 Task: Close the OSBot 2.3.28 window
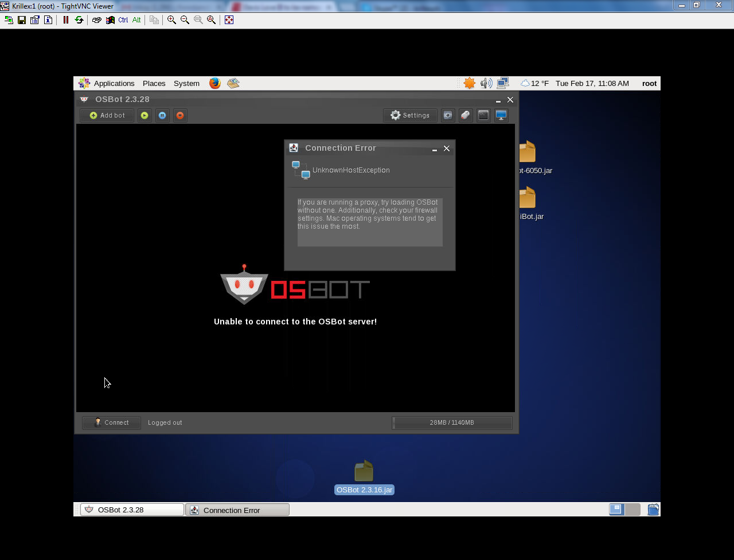tap(510, 100)
